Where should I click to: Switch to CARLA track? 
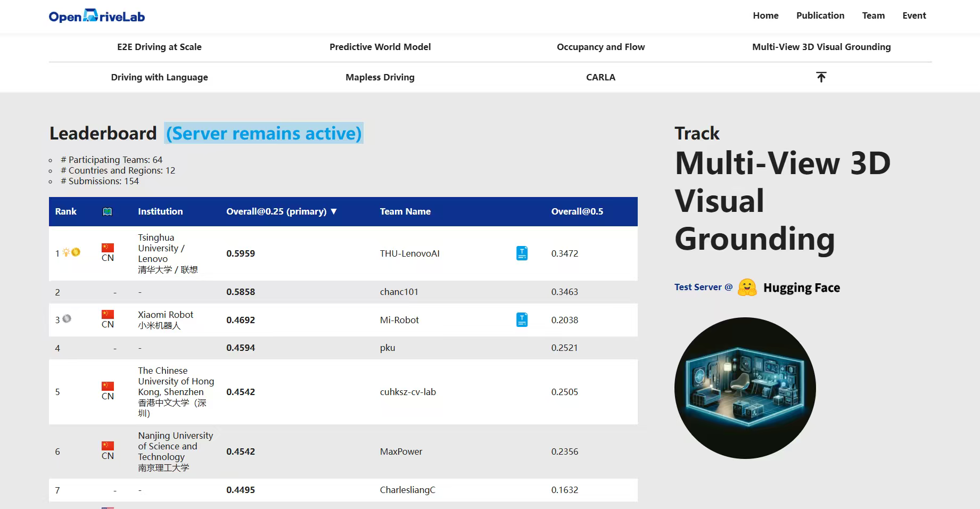(x=600, y=77)
